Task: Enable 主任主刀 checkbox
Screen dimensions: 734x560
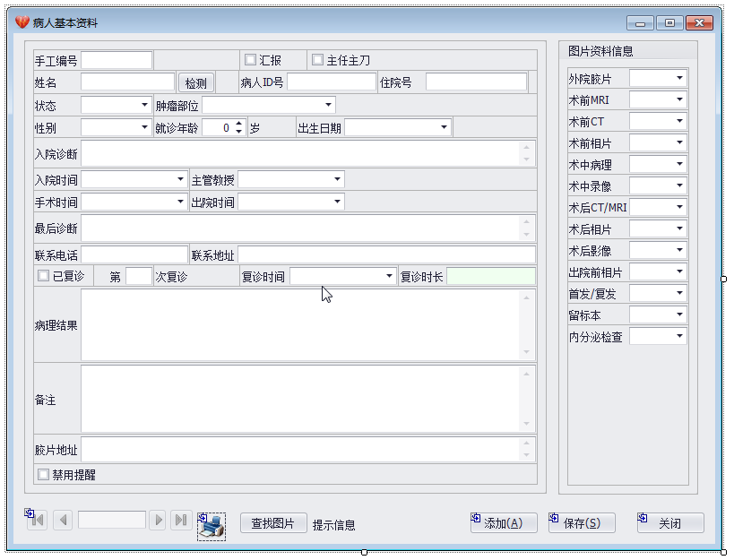Action: click(x=317, y=60)
